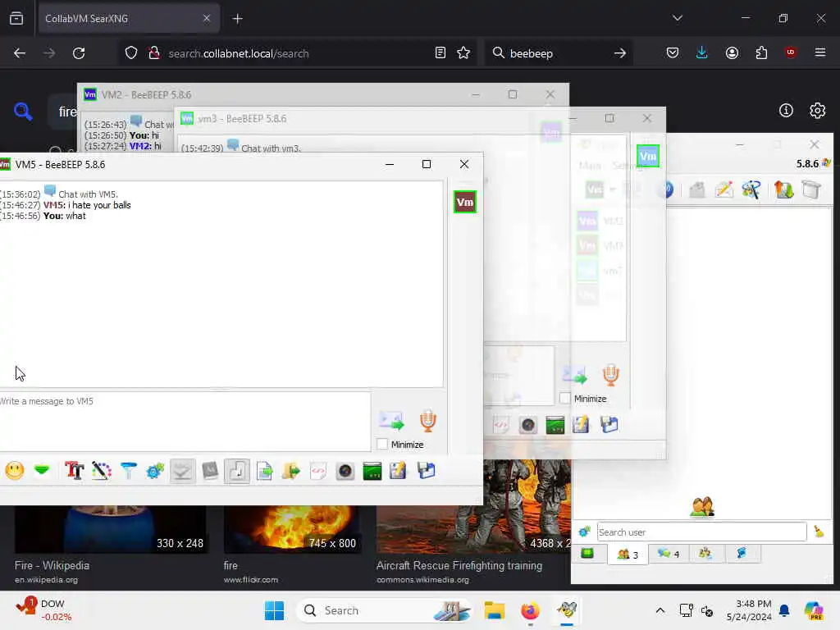Click send message arrow in VM5 chat
This screenshot has height=630, width=840.
click(x=391, y=421)
